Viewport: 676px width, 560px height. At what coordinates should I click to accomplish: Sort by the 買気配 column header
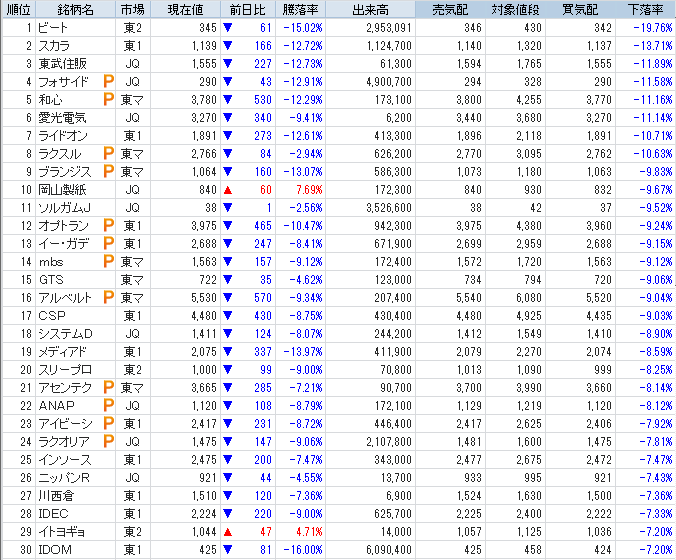coord(580,9)
